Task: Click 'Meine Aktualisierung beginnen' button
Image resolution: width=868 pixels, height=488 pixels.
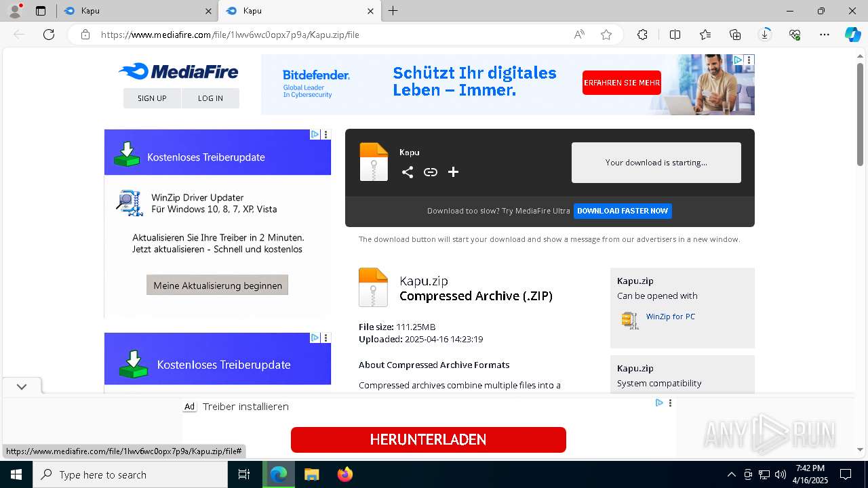Action: [x=218, y=285]
